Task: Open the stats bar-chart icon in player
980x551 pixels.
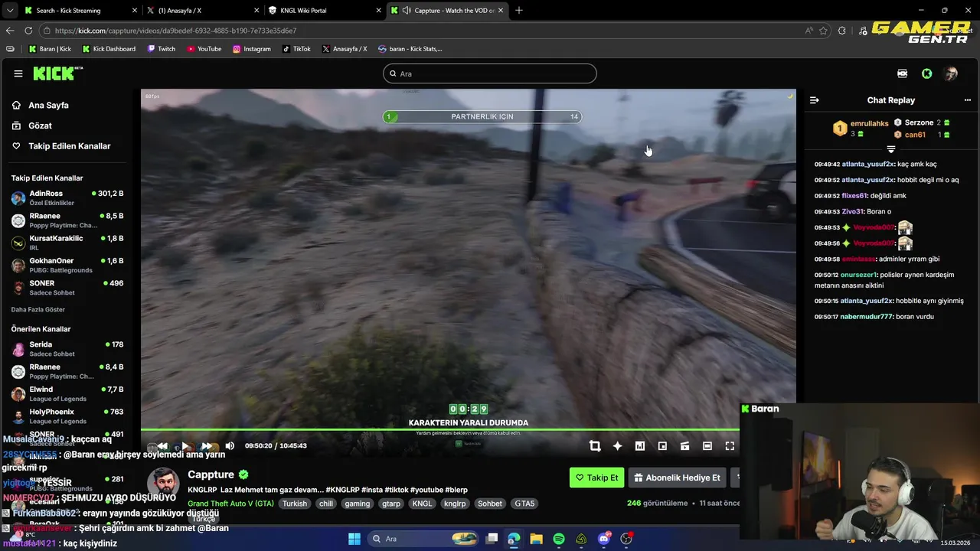Action: [640, 446]
